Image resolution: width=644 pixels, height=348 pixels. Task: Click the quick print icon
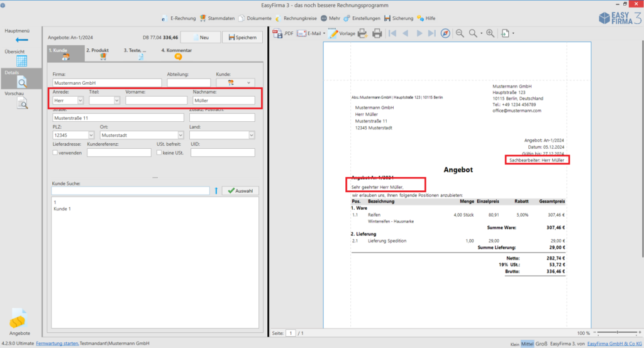click(x=362, y=33)
